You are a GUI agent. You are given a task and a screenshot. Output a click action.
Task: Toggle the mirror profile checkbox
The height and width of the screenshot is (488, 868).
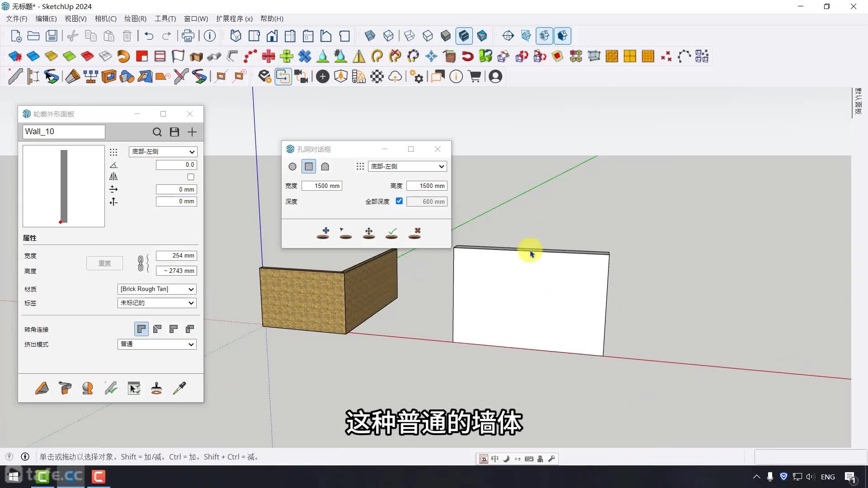[x=191, y=177]
